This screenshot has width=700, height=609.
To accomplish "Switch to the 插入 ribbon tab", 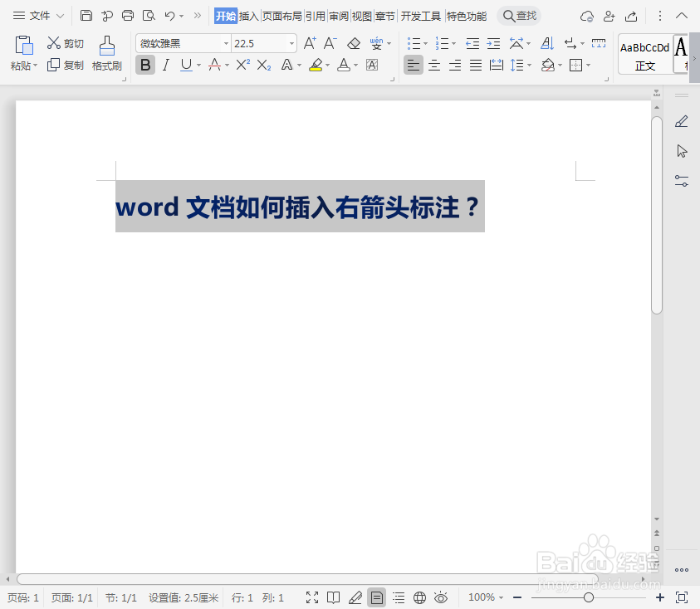I will 248,15.
